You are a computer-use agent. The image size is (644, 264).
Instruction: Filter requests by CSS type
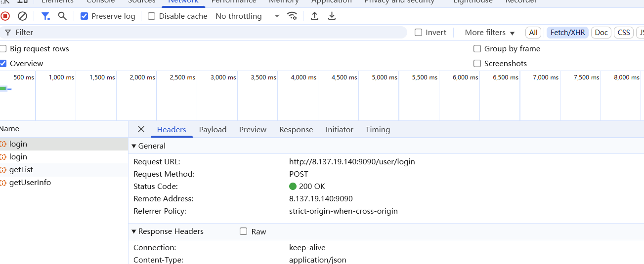coord(624,33)
